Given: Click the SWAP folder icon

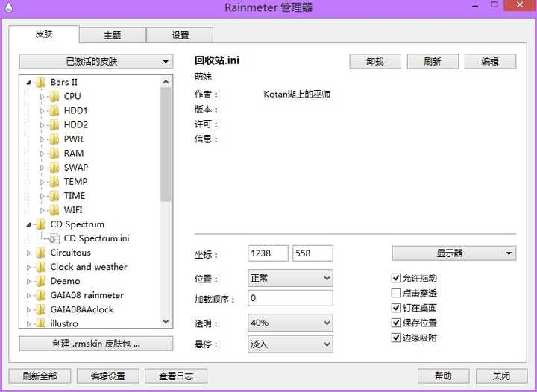Looking at the screenshot, I should tap(54, 168).
